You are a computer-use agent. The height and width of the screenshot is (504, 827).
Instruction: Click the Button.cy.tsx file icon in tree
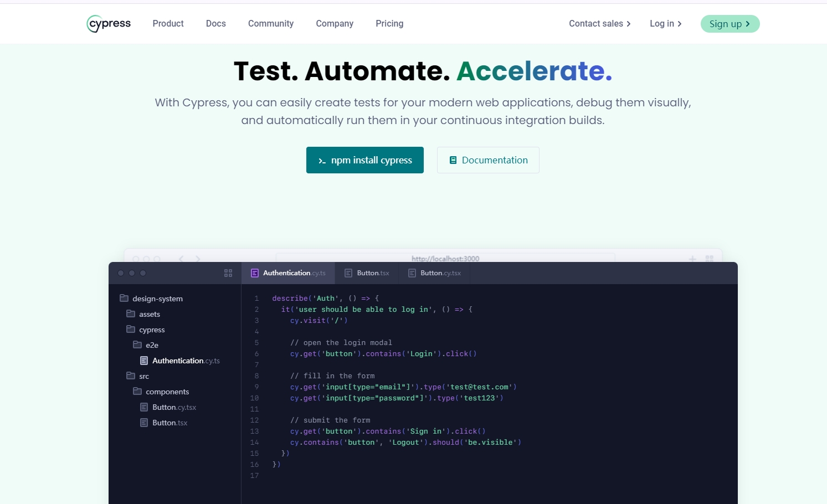click(x=144, y=407)
